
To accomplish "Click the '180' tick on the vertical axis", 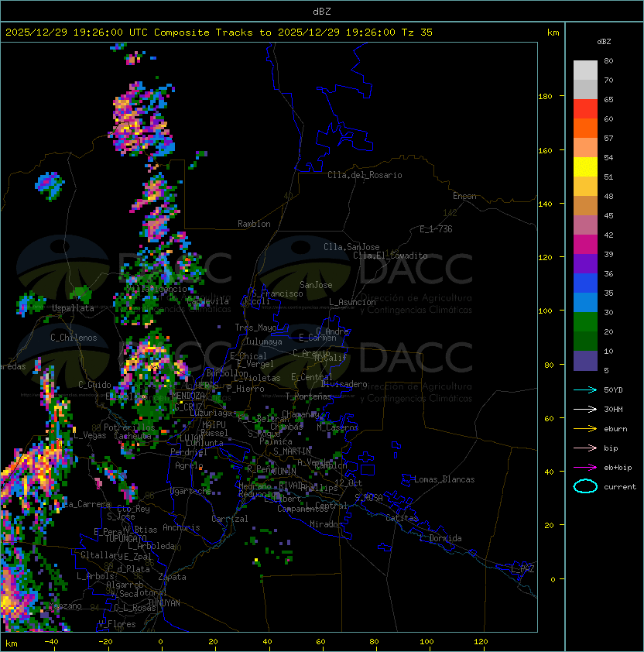I will pyautogui.click(x=545, y=97).
